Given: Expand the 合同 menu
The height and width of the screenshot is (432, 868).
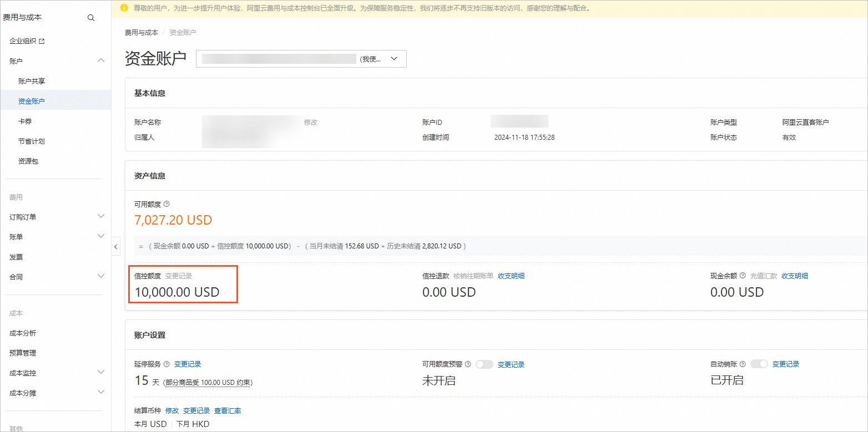Looking at the screenshot, I should click(x=101, y=276).
